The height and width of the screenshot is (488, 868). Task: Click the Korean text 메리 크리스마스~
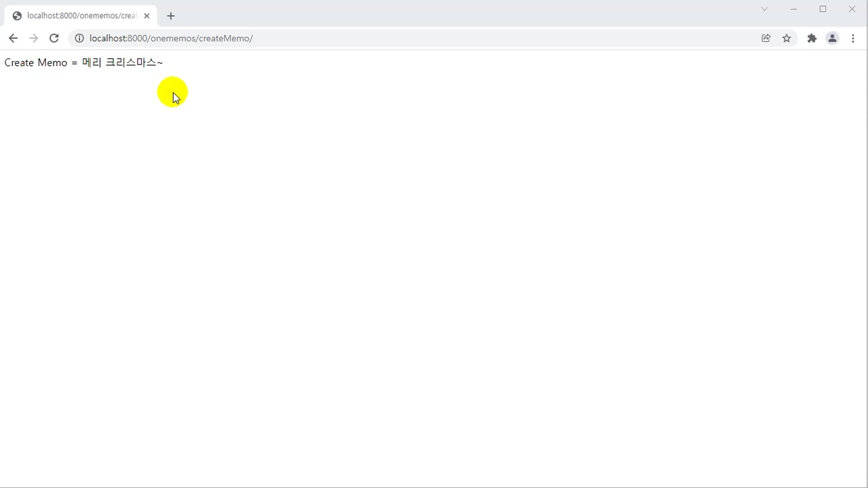tap(122, 62)
